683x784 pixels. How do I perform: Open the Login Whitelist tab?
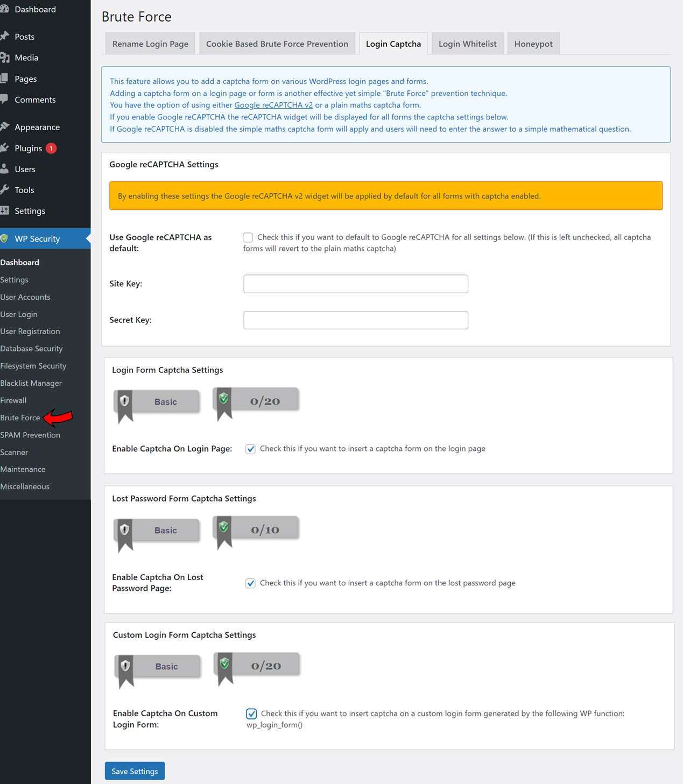(x=468, y=44)
